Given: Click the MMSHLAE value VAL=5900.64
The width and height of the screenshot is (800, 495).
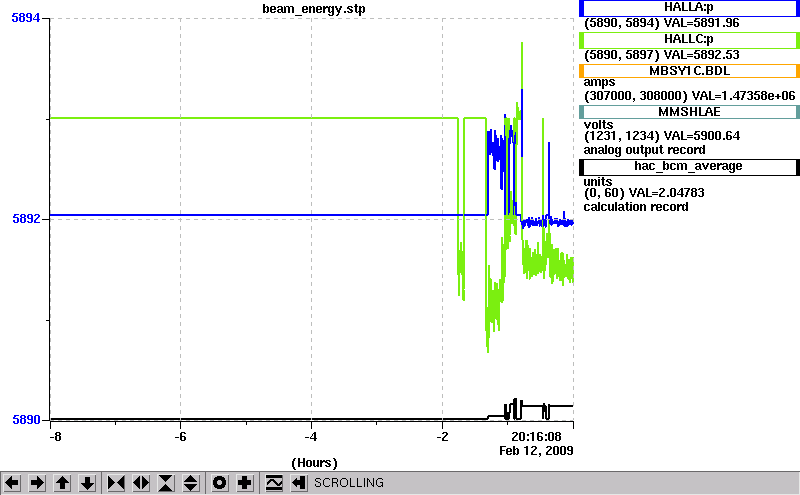Looking at the screenshot, I should pos(702,136).
